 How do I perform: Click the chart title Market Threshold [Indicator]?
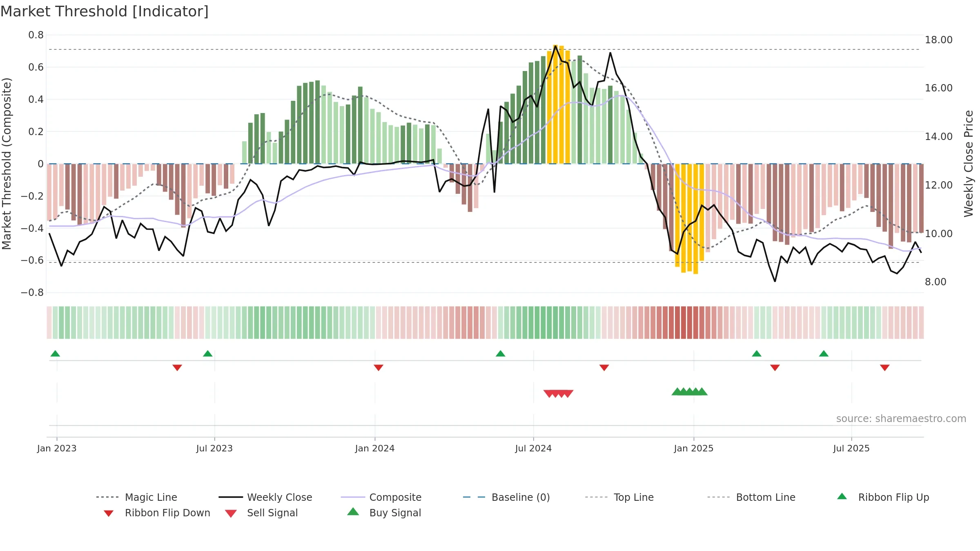pos(105,11)
